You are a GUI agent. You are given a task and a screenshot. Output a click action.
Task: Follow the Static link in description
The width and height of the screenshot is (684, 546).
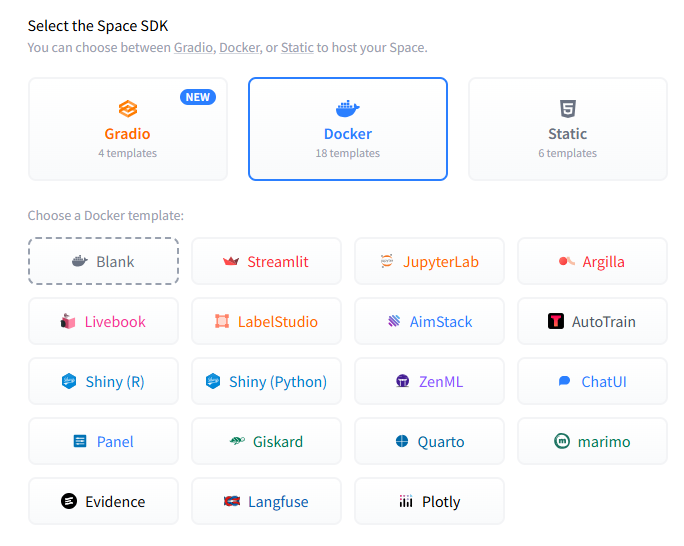click(x=297, y=47)
